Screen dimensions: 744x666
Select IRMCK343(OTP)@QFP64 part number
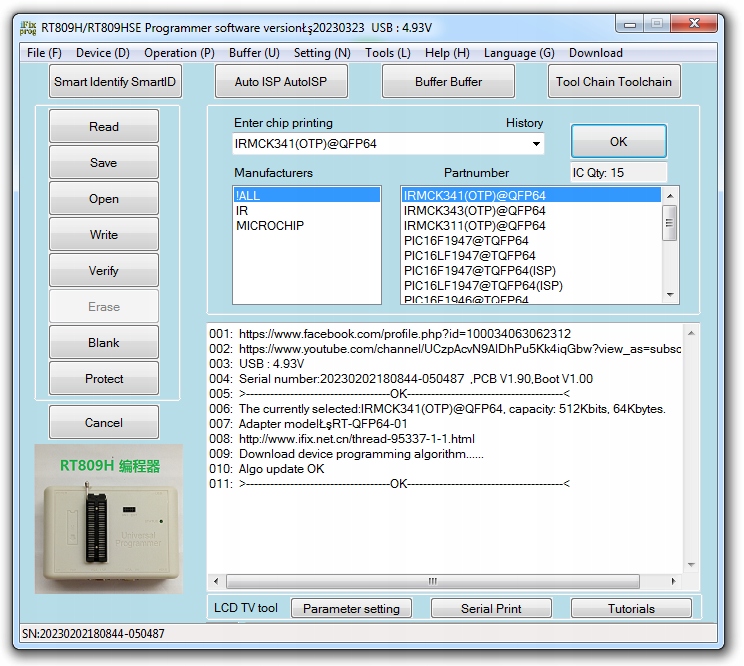coord(531,211)
